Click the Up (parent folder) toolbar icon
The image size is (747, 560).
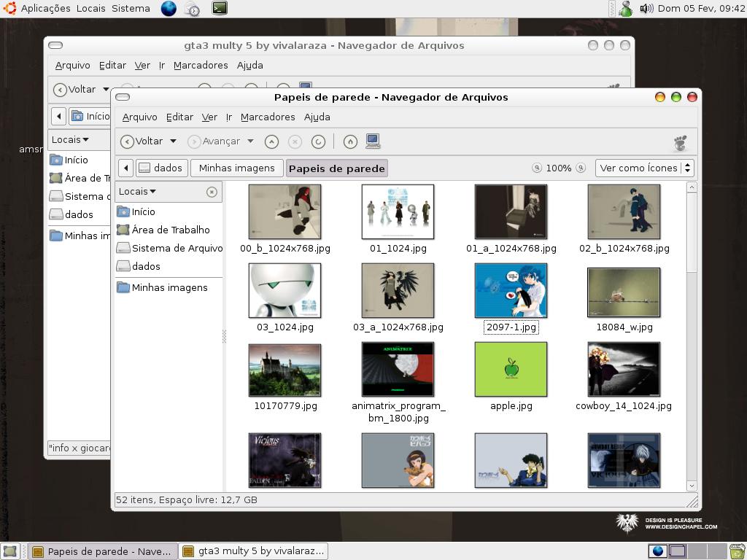[271, 141]
